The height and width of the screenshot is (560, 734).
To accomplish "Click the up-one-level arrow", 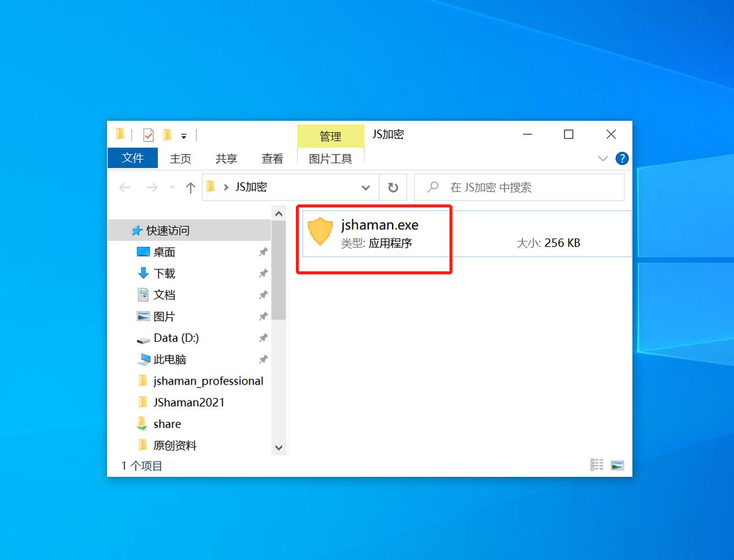I will (191, 187).
